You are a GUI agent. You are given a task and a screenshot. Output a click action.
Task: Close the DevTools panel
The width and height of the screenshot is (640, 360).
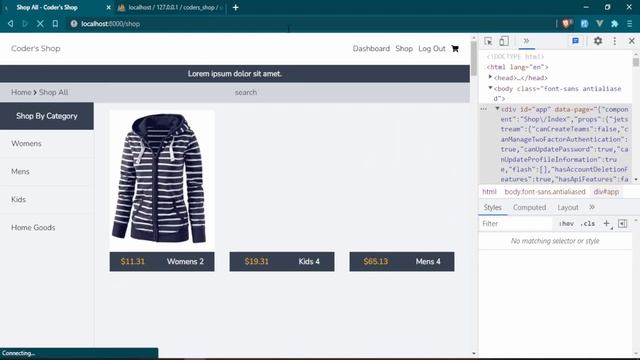[631, 41]
